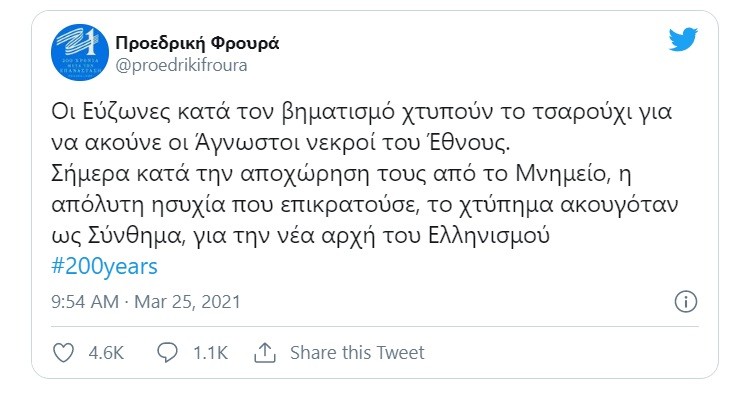The image size is (738, 411).
Task: Click the 1.1K replies count
Action: (210, 352)
